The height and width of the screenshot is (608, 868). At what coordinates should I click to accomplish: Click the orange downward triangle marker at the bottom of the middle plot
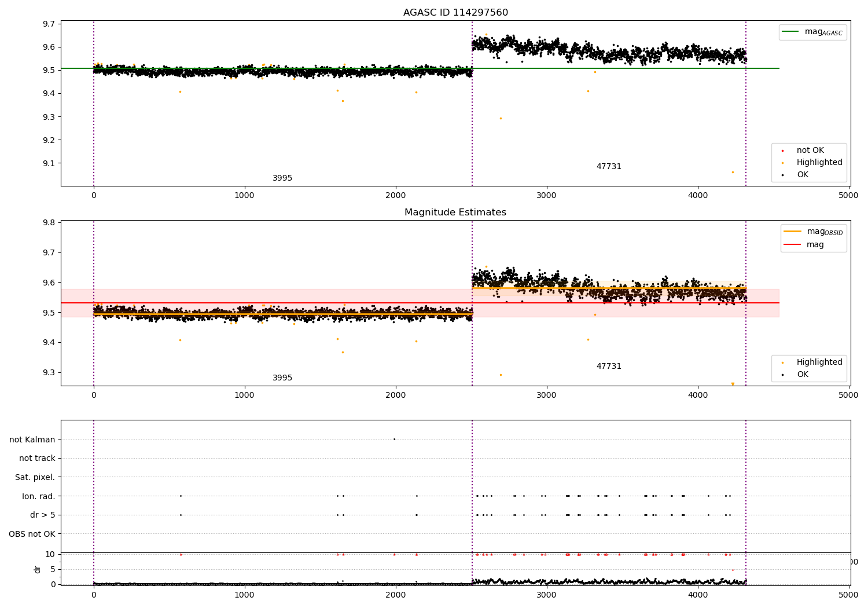pyautogui.click(x=733, y=384)
